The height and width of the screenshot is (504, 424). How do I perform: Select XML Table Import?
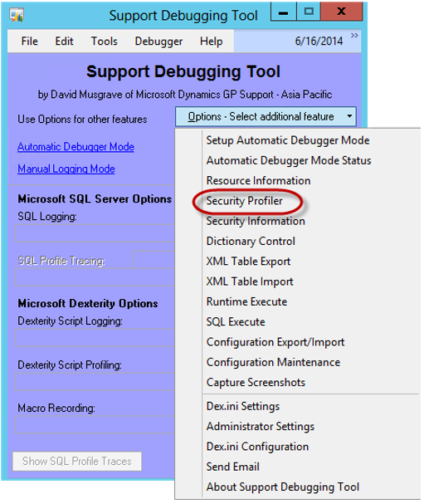pyautogui.click(x=250, y=281)
